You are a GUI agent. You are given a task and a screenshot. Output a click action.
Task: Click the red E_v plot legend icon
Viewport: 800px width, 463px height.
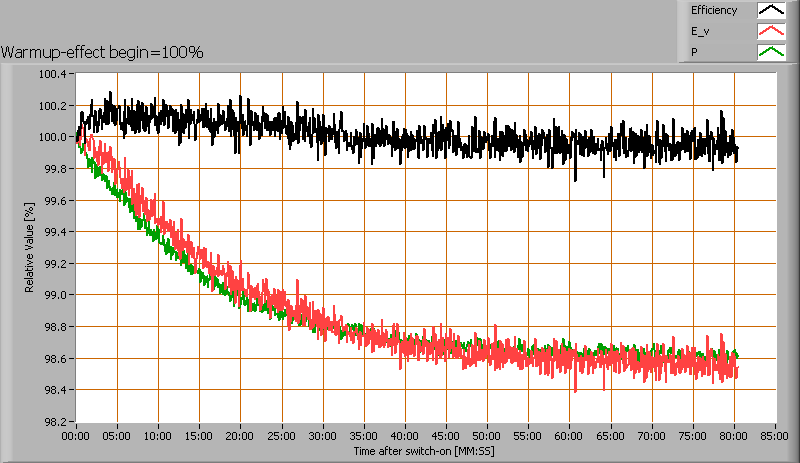tap(770, 32)
